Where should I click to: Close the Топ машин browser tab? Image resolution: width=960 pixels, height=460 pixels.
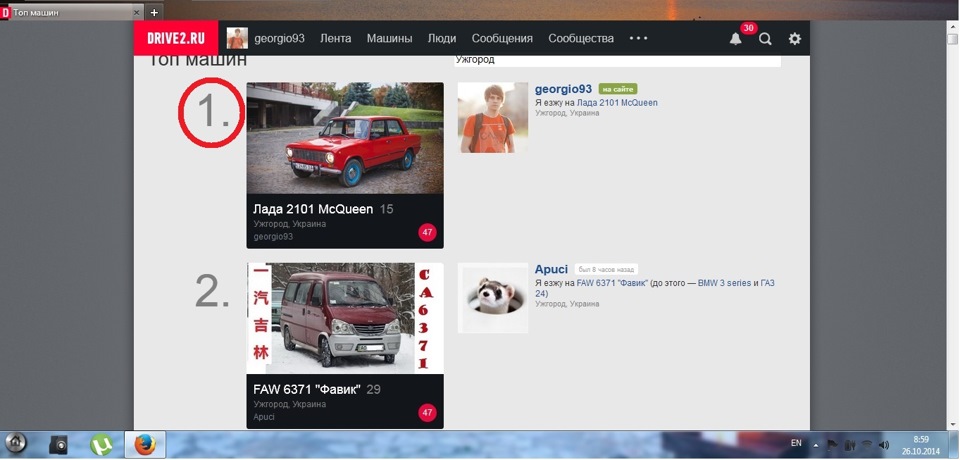pos(137,12)
